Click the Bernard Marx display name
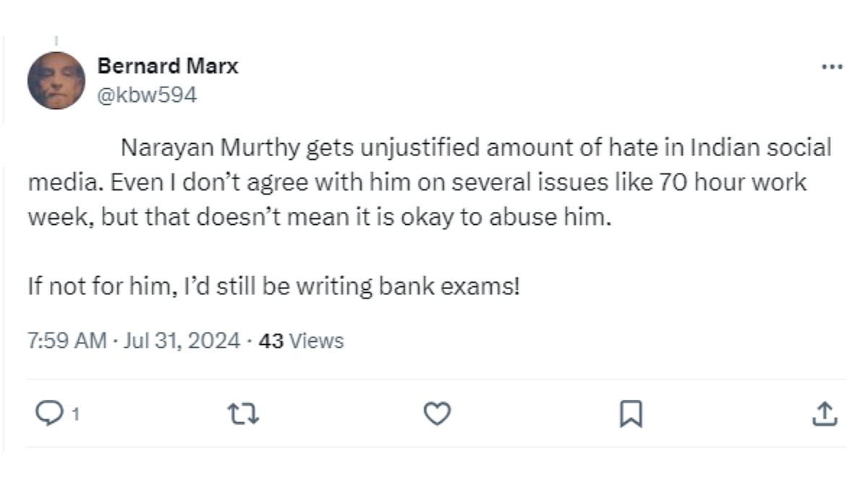Screen dimensions: 868x488 click(167, 67)
